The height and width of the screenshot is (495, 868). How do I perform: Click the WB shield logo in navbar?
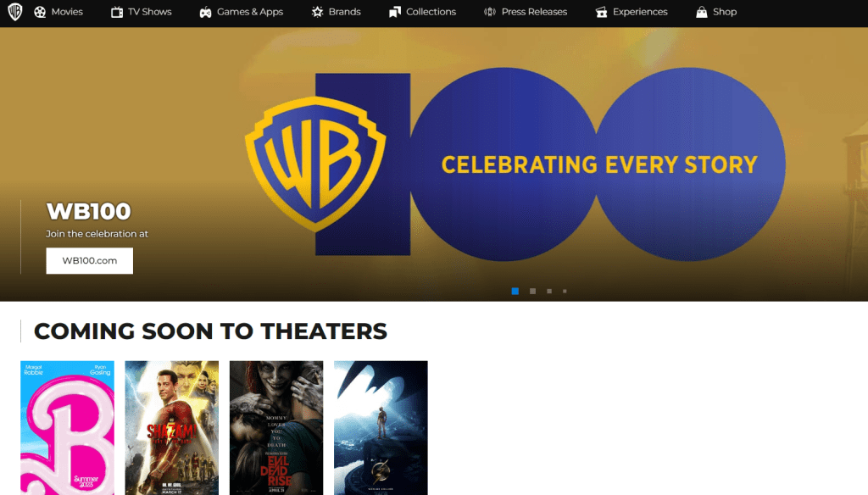click(14, 12)
